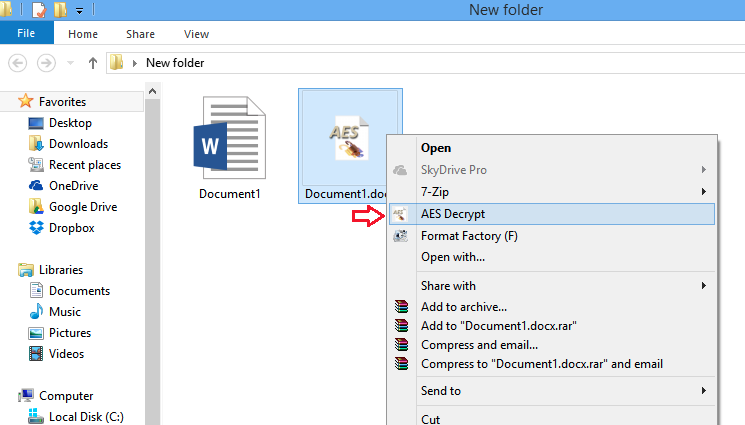Screen dimensions: 745x425
Task: Open the recent locations dropdown arrow
Action: point(70,63)
